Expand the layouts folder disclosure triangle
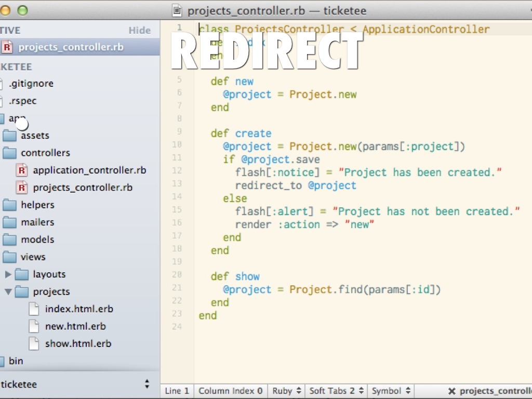Viewport: 532px width, 399px height. point(8,274)
